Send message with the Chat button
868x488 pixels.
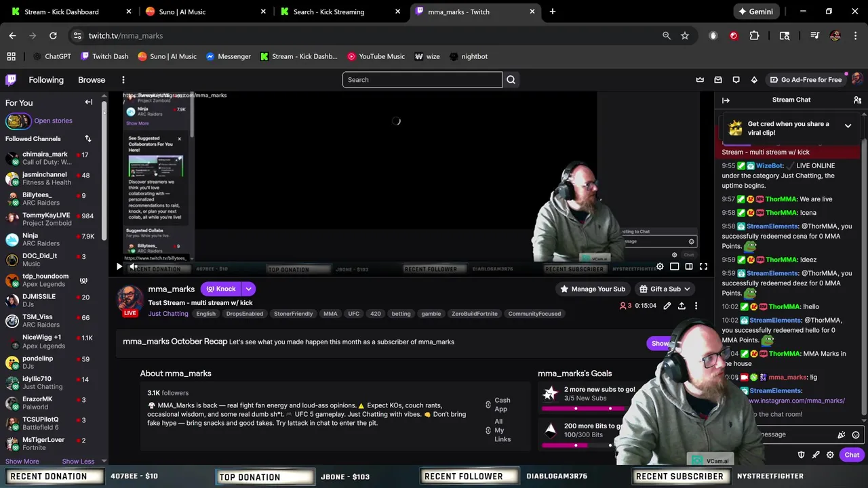pyautogui.click(x=852, y=455)
